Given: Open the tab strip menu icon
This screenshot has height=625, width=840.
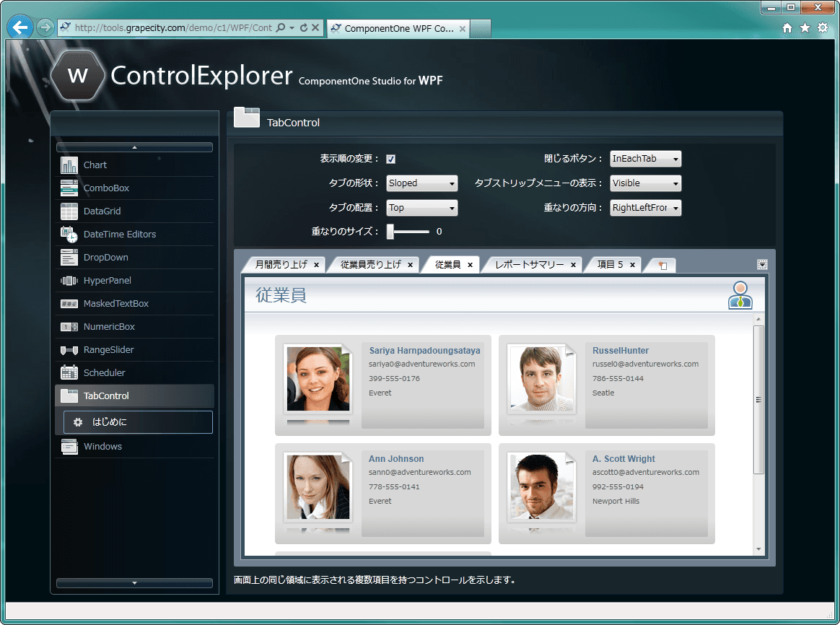Looking at the screenshot, I should (762, 264).
